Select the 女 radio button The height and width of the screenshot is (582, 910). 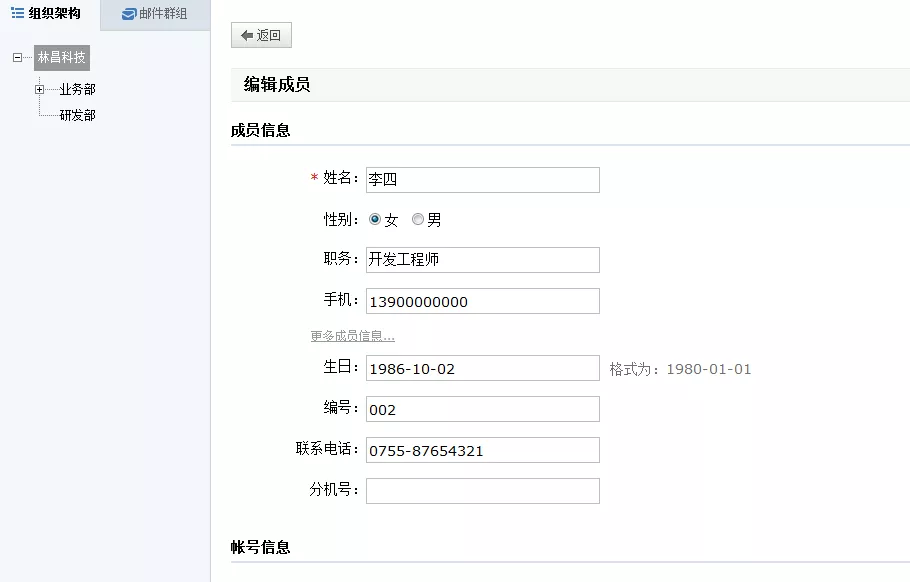click(x=375, y=219)
